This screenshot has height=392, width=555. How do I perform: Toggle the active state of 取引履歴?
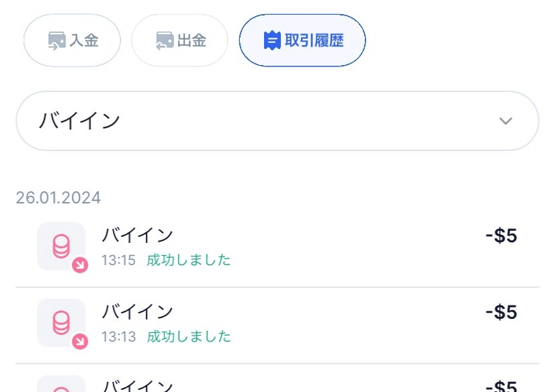[302, 40]
